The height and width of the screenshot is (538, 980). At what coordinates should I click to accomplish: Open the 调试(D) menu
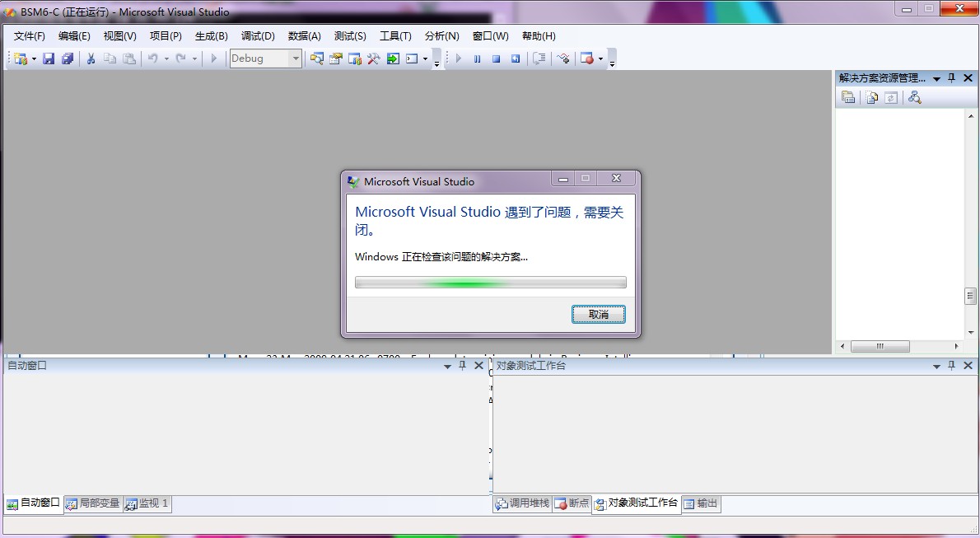(x=258, y=36)
